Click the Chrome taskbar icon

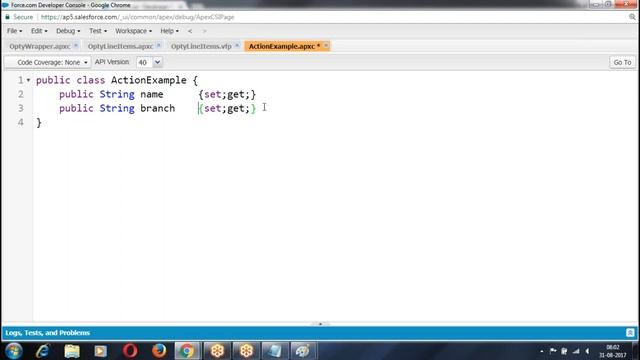click(x=187, y=351)
